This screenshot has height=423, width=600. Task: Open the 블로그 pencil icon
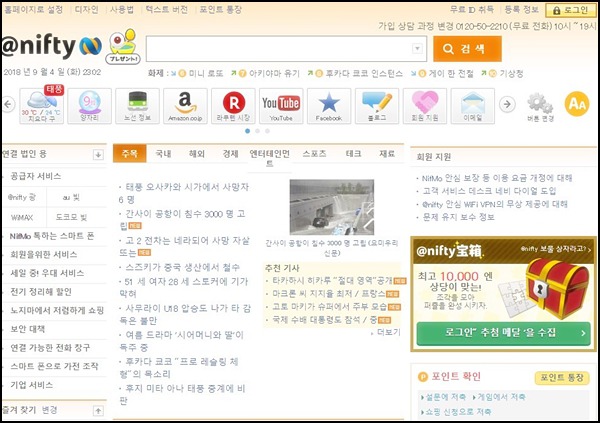pyautogui.click(x=377, y=106)
